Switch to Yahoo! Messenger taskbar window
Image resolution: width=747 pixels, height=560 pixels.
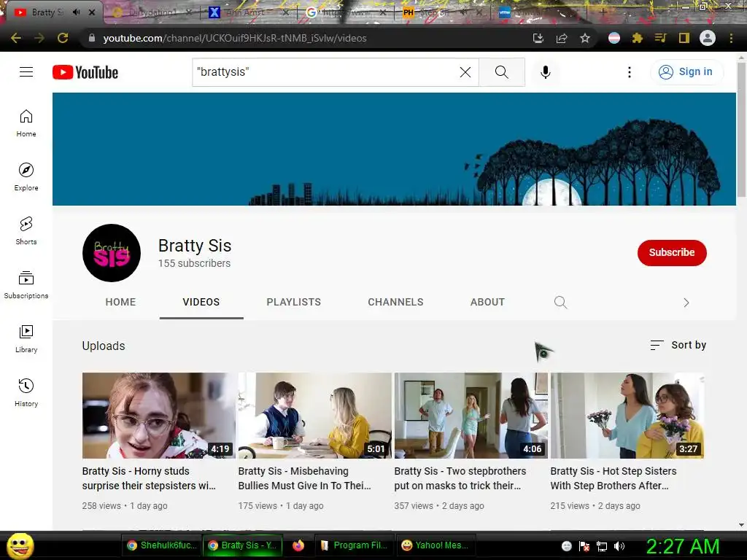point(436,545)
